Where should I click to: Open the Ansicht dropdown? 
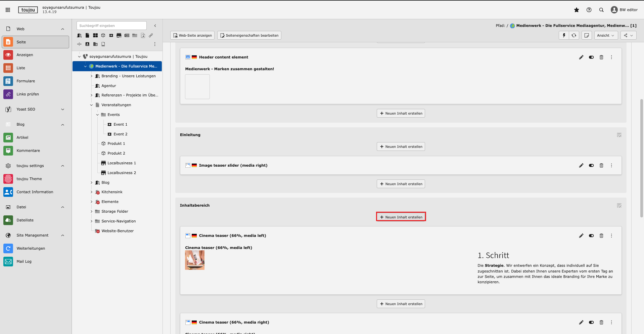(606, 35)
